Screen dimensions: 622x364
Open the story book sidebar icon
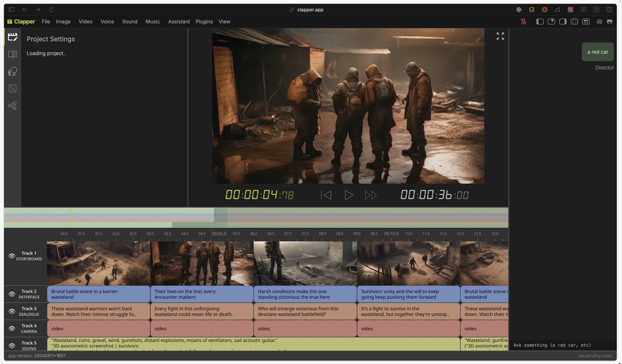[12, 55]
